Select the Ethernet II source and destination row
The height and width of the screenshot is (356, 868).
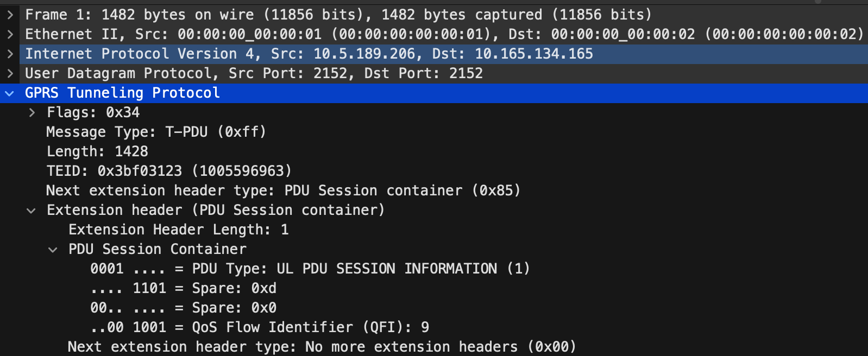[x=434, y=34]
